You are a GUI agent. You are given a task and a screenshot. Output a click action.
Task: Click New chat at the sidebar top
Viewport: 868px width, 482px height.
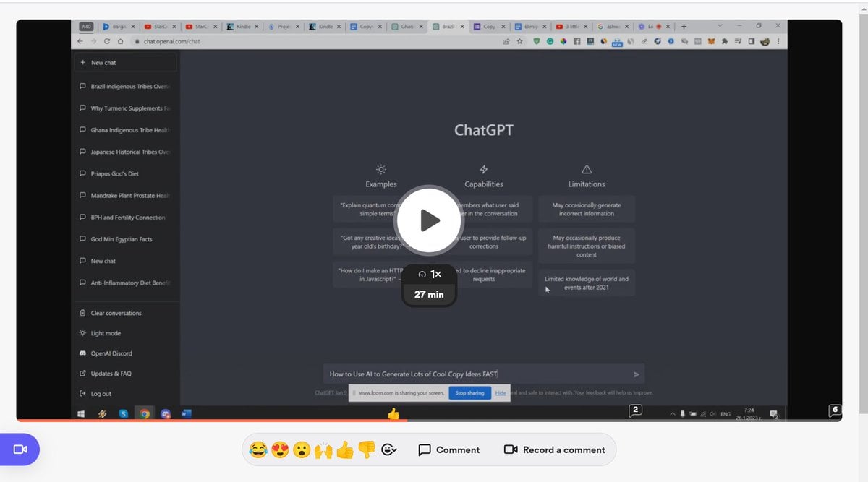tap(125, 63)
